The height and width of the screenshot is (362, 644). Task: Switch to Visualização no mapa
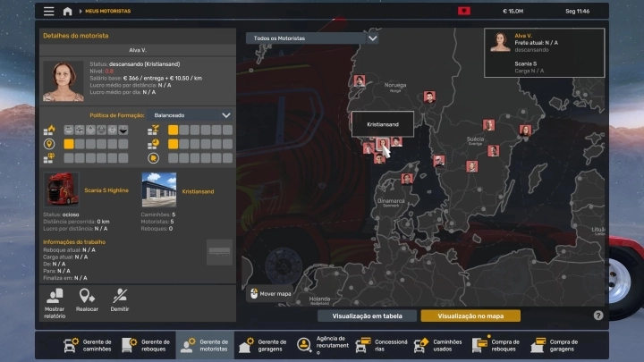470,316
